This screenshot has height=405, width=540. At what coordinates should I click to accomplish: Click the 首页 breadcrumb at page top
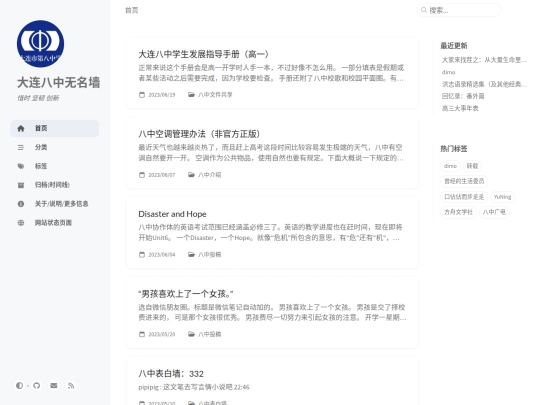(132, 10)
